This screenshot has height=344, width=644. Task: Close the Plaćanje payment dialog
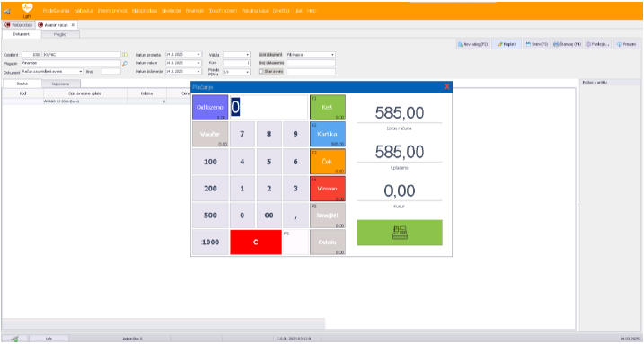click(446, 86)
